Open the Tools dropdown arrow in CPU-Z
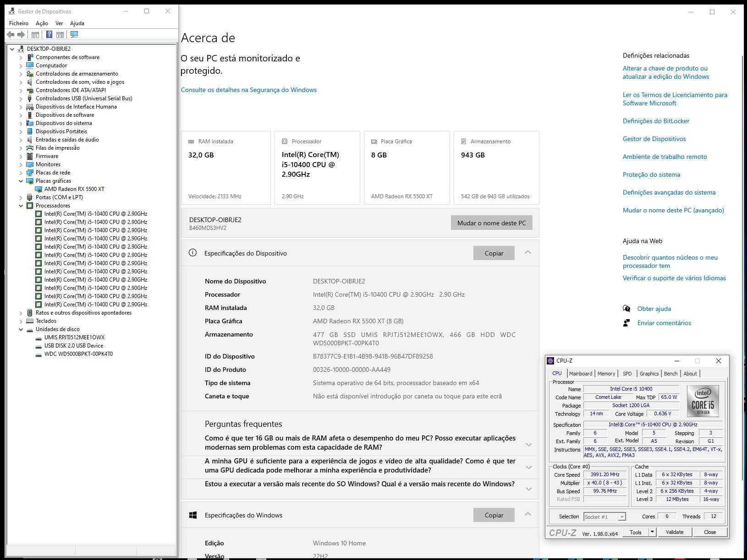 pyautogui.click(x=652, y=532)
